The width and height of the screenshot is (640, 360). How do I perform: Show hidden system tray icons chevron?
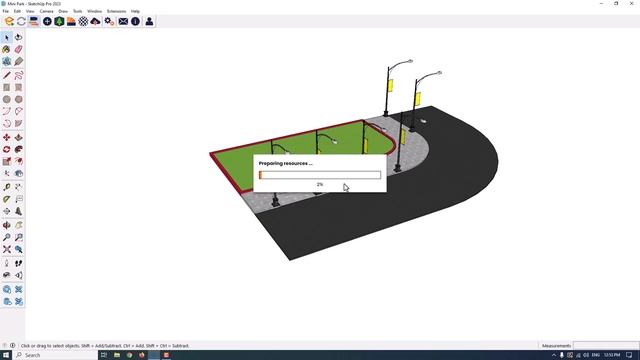click(x=553, y=355)
